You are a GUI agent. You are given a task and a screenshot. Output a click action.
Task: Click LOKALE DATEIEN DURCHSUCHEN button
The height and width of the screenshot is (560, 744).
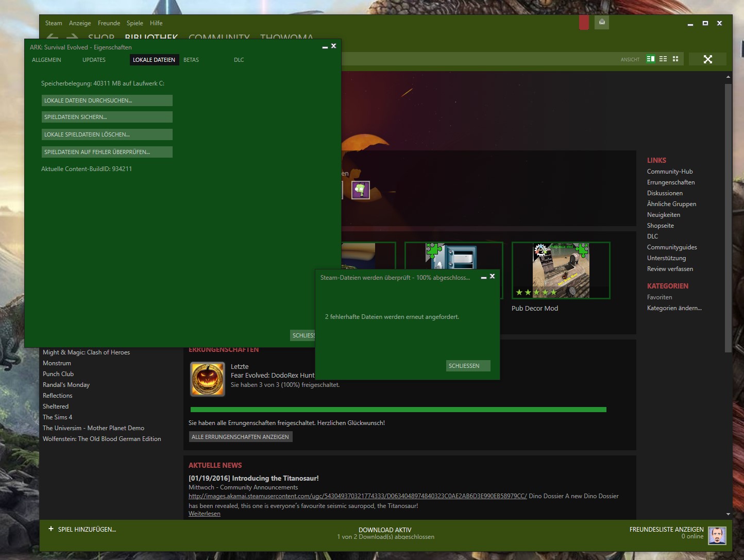(107, 100)
